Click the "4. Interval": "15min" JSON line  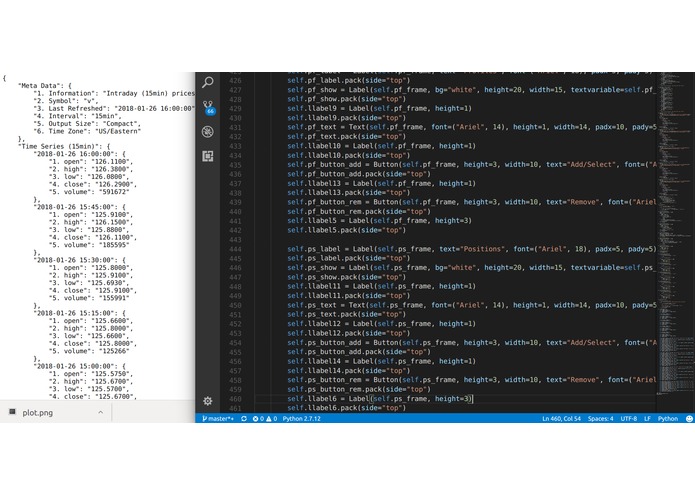(x=77, y=116)
